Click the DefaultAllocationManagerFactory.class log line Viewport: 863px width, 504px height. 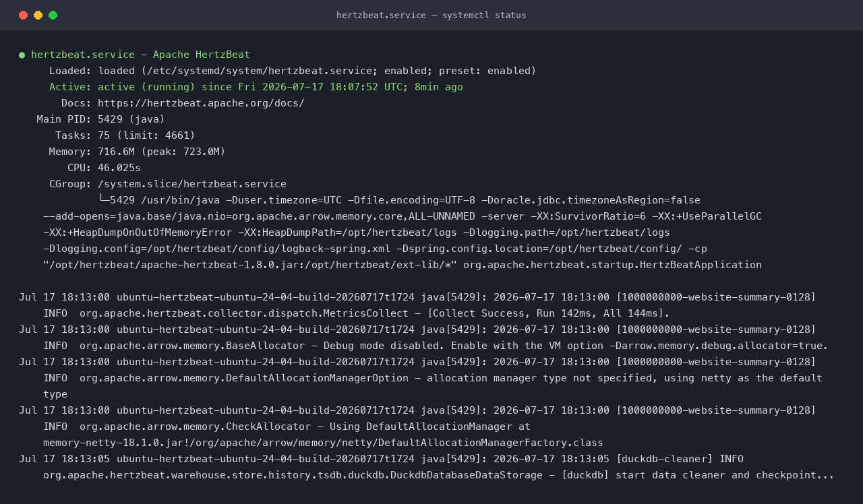(x=324, y=443)
